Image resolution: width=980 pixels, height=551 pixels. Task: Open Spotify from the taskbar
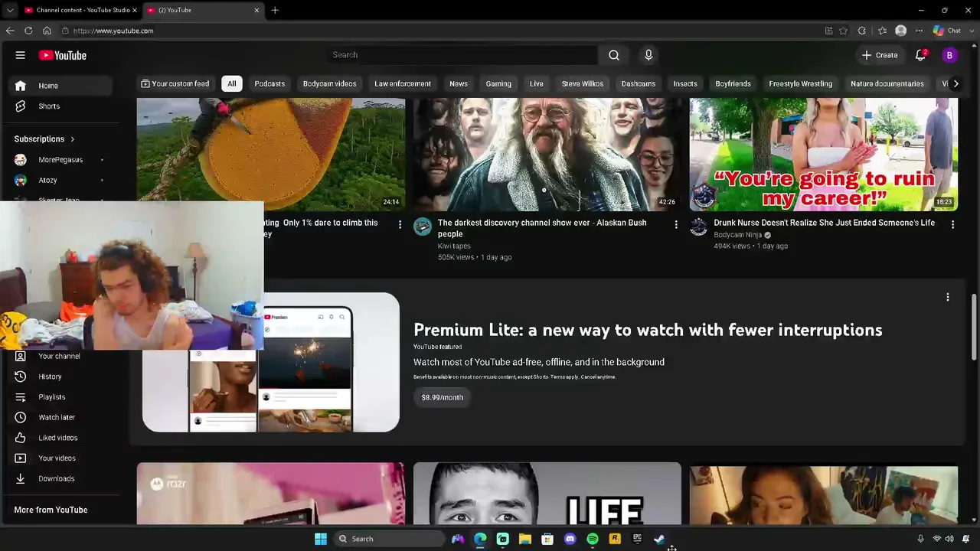[593, 539]
